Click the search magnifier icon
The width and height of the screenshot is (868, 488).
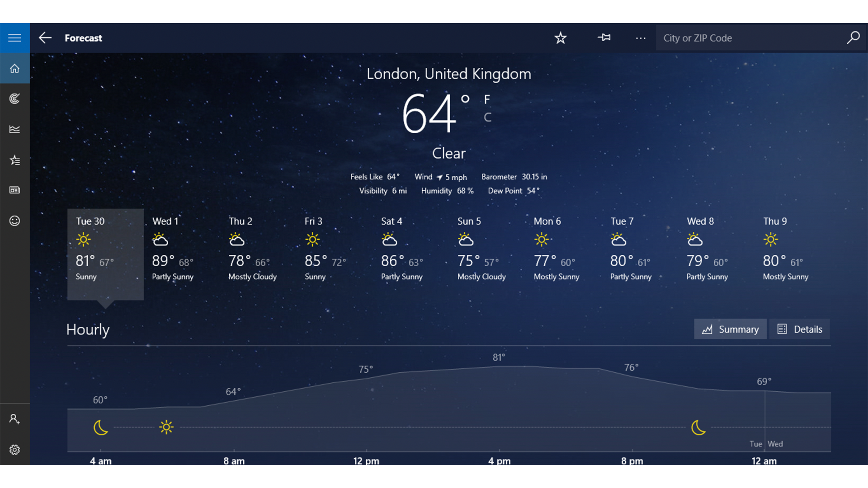point(853,38)
